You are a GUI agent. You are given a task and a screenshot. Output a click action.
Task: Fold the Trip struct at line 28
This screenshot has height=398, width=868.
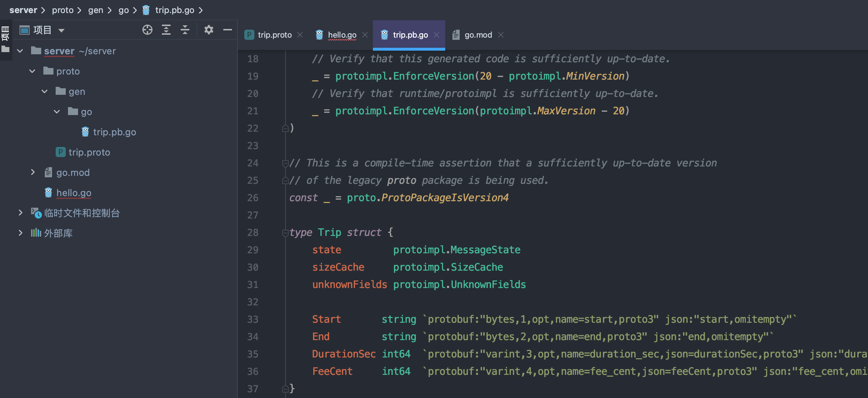[x=285, y=233]
